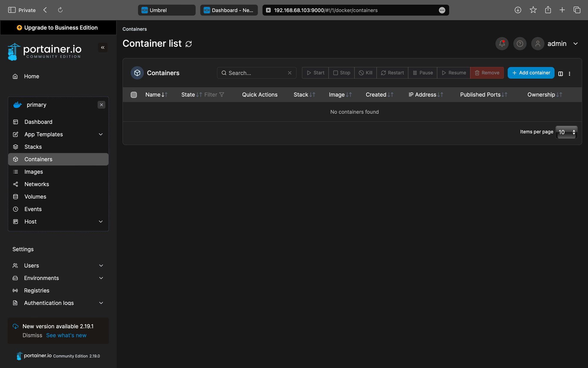The height and width of the screenshot is (368, 588).
Task: Switch to the Umbrel browser tab
Action: click(x=167, y=10)
